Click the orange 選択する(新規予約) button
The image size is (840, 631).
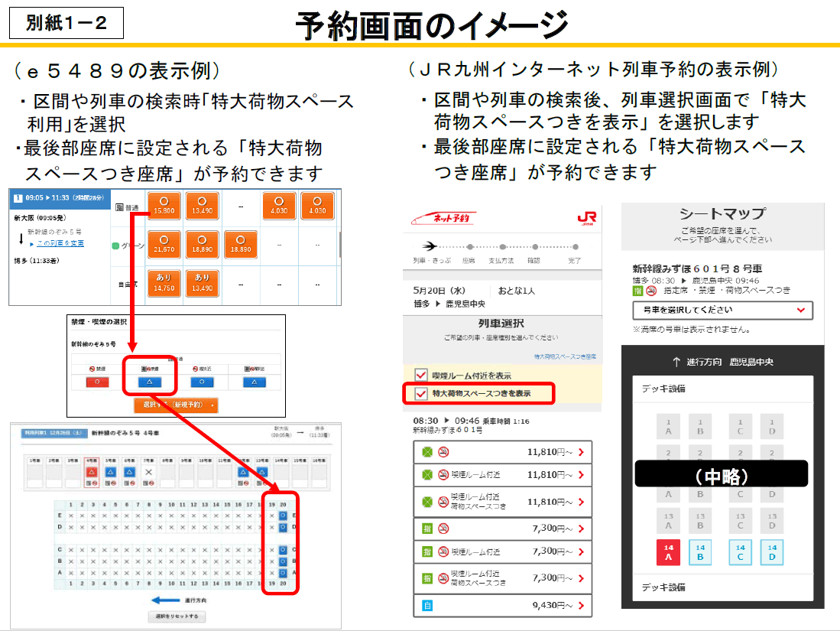176,405
